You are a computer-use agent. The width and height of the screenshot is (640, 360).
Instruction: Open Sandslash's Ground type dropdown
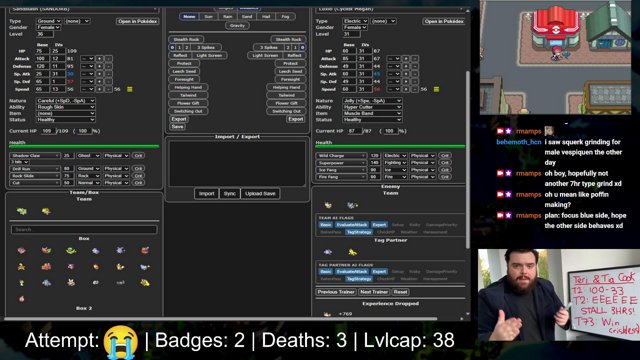[49, 21]
